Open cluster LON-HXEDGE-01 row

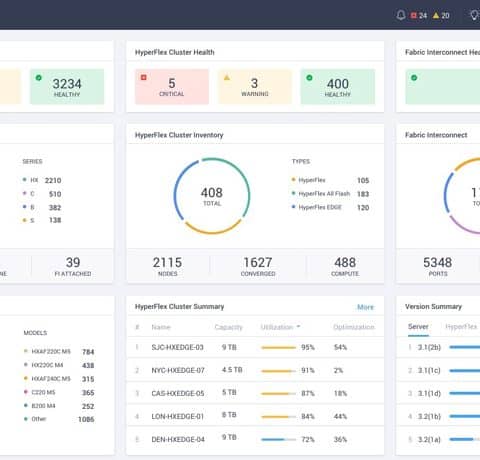255,416
